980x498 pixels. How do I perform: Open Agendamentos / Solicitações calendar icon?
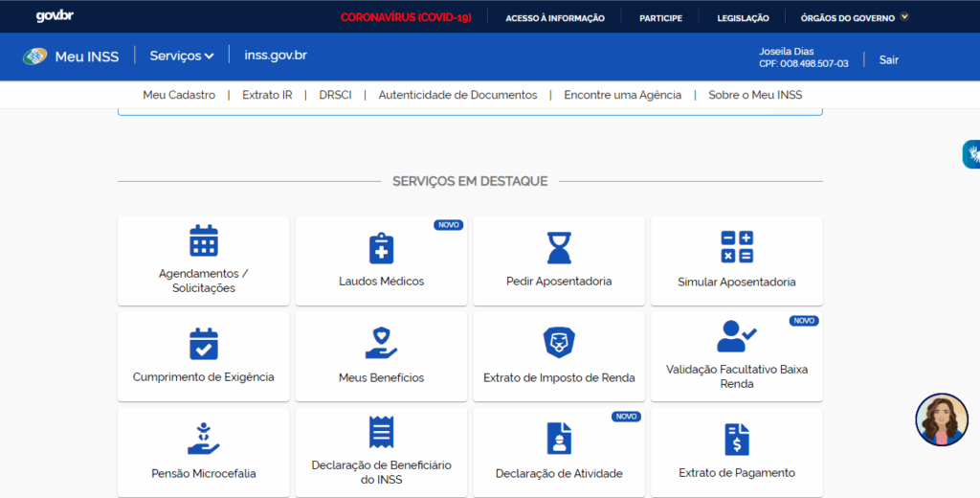click(x=203, y=241)
